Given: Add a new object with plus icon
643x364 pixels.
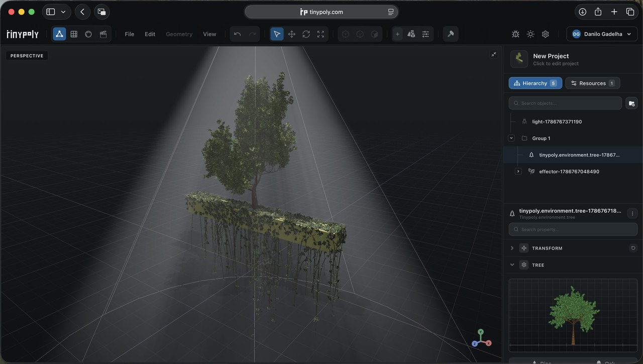Looking at the screenshot, I should [x=397, y=34].
